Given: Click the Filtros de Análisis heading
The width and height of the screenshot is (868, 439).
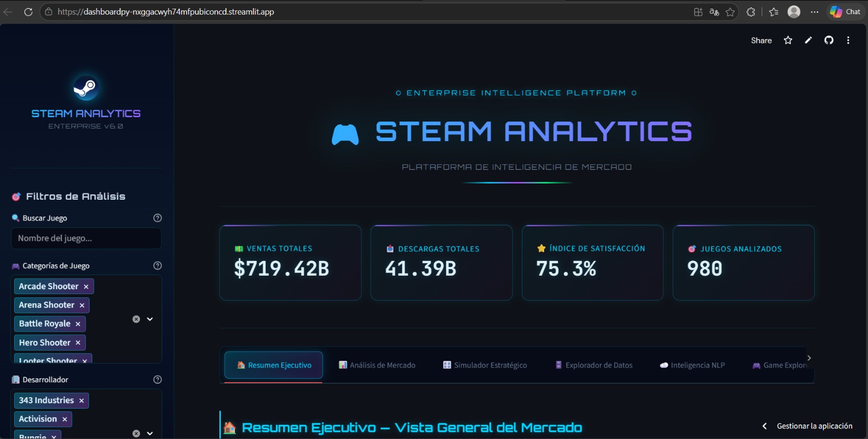Looking at the screenshot, I should pyautogui.click(x=75, y=196).
